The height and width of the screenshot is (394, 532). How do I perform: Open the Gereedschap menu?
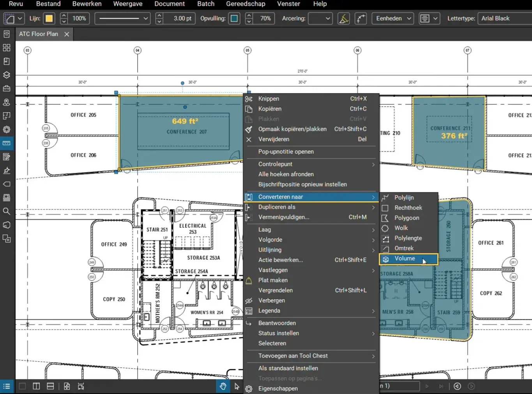[x=246, y=4]
